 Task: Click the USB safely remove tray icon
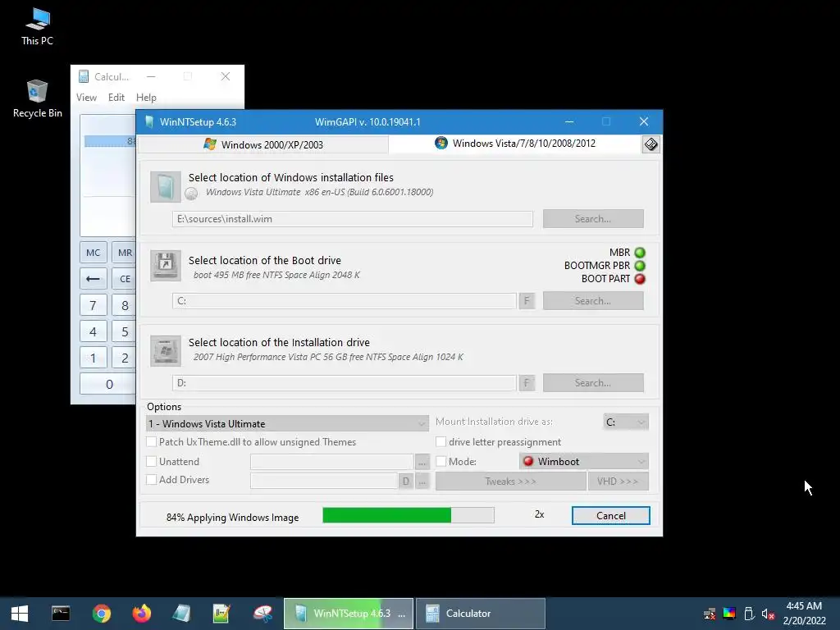point(749,614)
